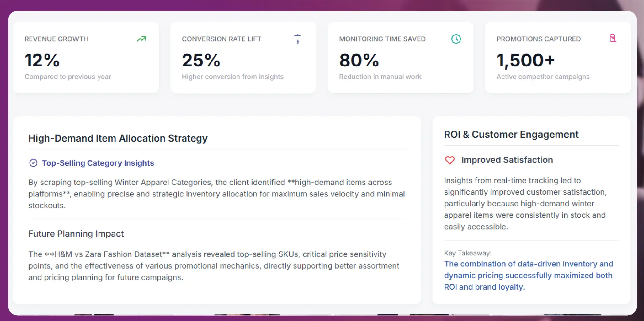Click the Active competitor campaigns caption
This screenshot has height=321, width=644.
tap(543, 77)
